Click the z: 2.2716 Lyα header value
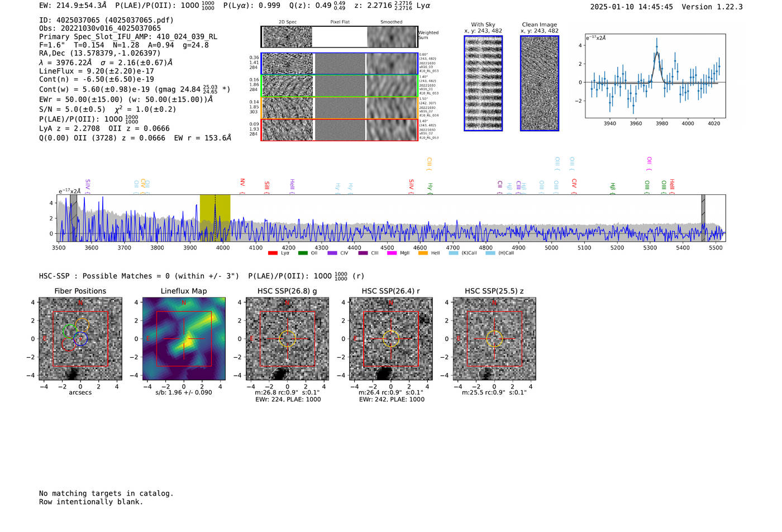This screenshot has width=782, height=532. point(393,6)
